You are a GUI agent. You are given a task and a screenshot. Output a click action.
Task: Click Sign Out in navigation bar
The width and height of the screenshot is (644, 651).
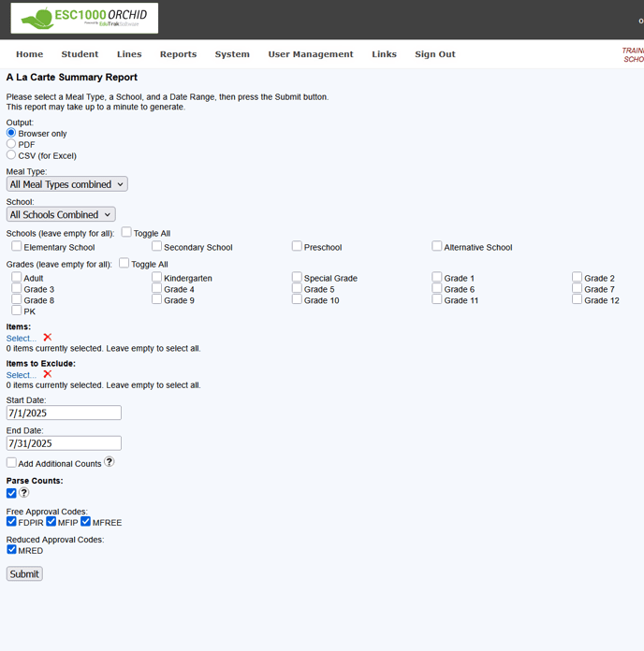click(x=435, y=54)
